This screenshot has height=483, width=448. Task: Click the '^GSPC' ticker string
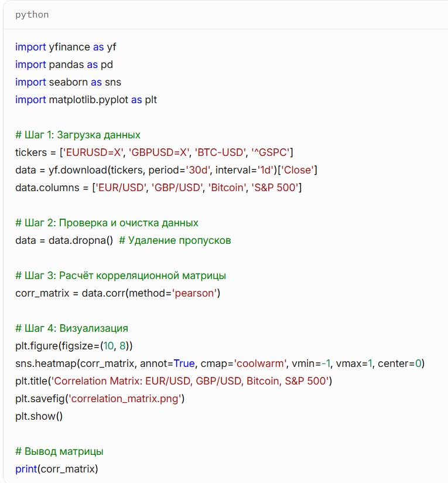pos(271,152)
